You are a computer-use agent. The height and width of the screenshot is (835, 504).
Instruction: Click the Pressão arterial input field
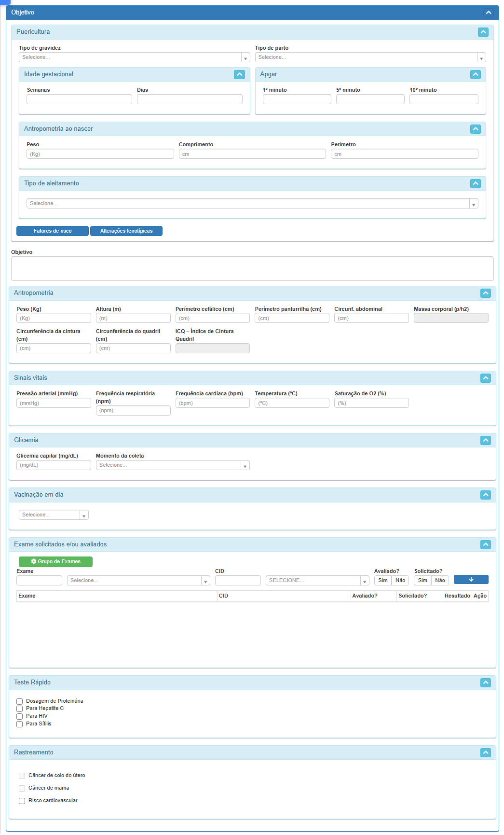[x=54, y=403]
